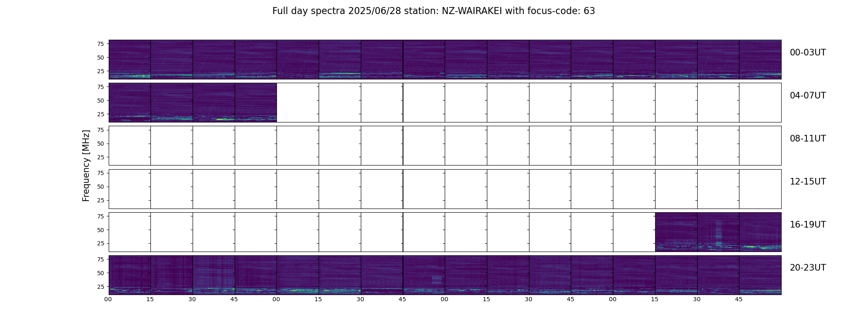Click the '75' tick of the 20-23UT row
This screenshot has height=331, width=868.
coord(100,259)
